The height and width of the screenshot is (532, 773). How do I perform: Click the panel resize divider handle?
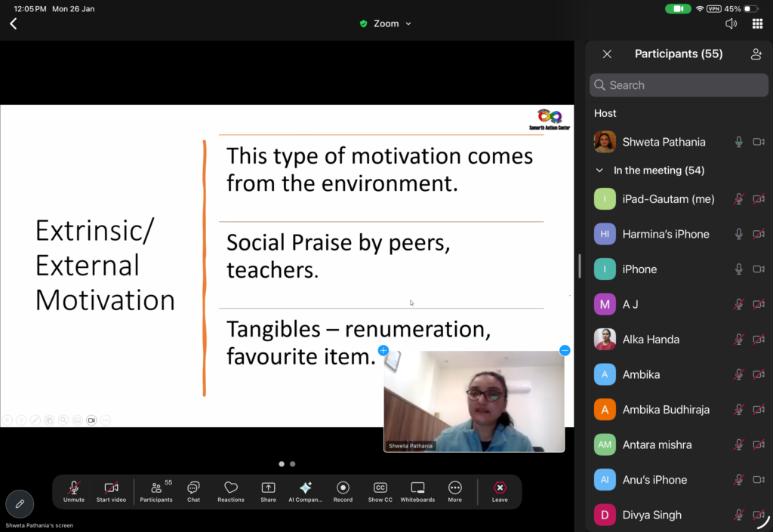coord(579,266)
